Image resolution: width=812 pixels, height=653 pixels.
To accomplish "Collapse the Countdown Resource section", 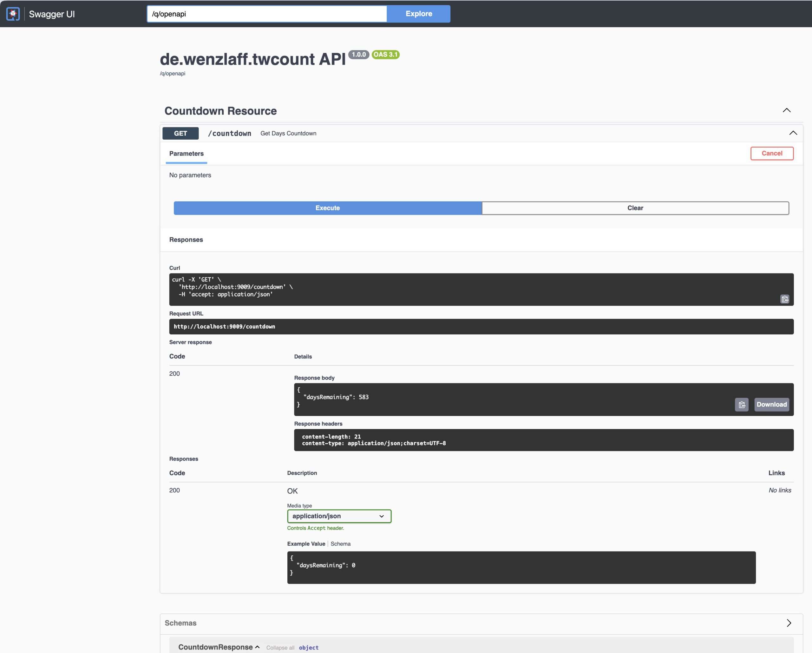I will click(786, 110).
